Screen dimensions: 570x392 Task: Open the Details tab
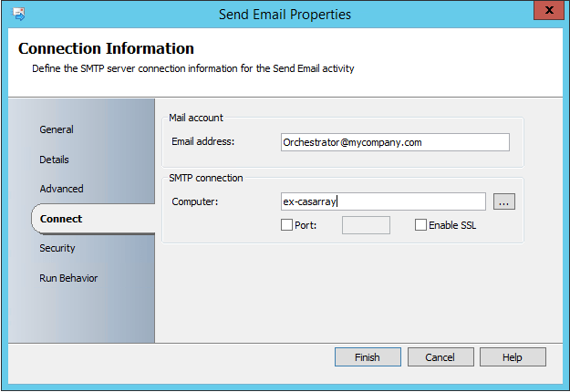[x=54, y=160]
